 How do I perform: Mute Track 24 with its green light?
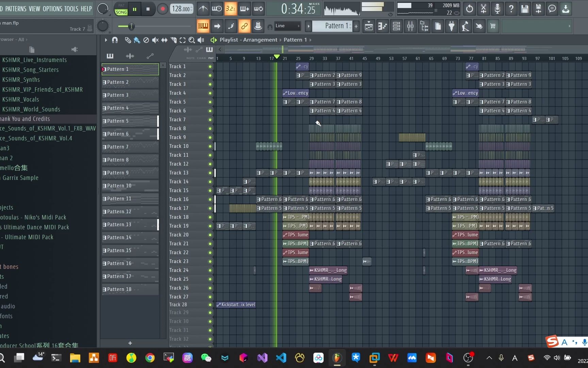coord(210,270)
